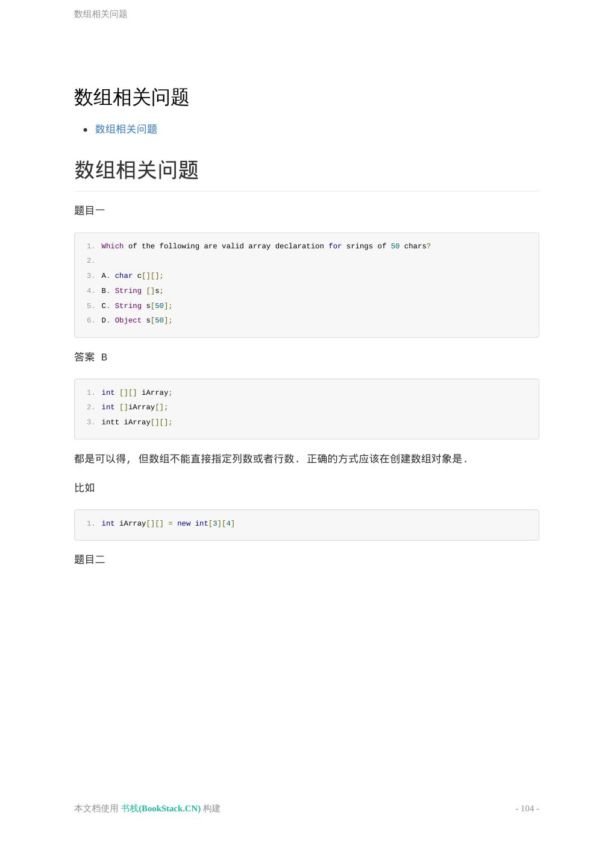Click code line 'D. Object s[50];'
614x868 pixels.
pos(137,320)
